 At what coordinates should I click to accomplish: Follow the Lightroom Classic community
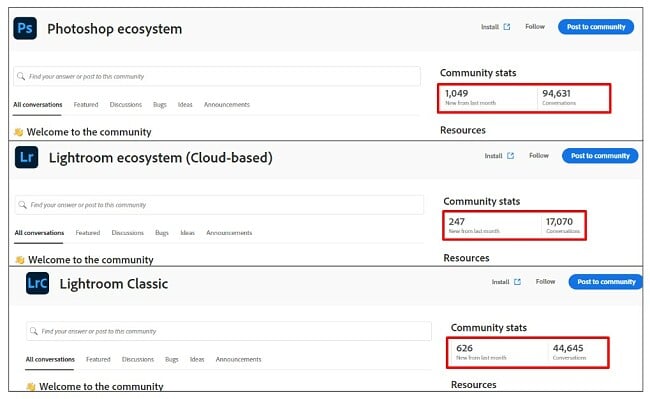click(x=545, y=282)
